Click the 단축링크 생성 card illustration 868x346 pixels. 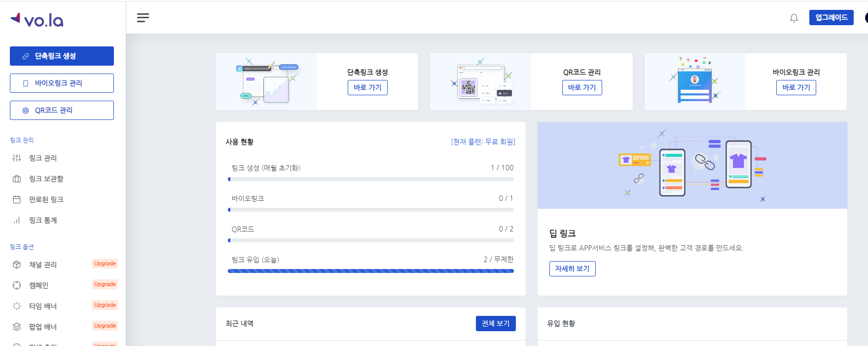[267, 81]
